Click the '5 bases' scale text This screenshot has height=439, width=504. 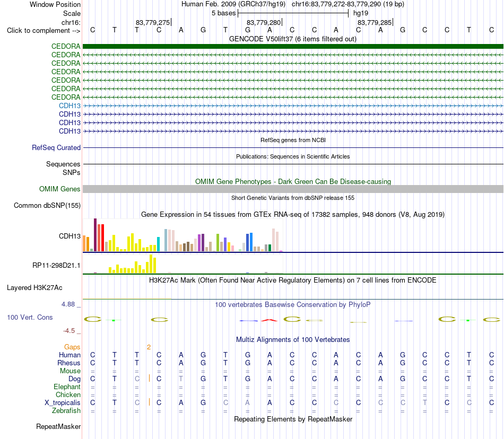tap(223, 13)
